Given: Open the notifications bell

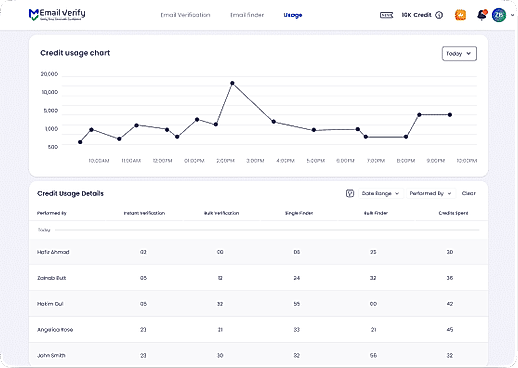Looking at the screenshot, I should pos(482,15).
